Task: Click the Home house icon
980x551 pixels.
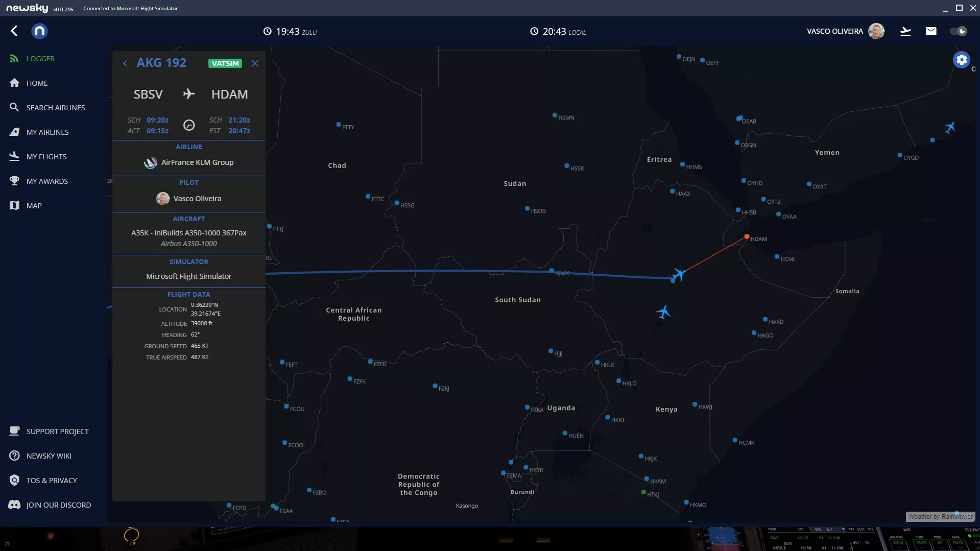Action: point(14,83)
